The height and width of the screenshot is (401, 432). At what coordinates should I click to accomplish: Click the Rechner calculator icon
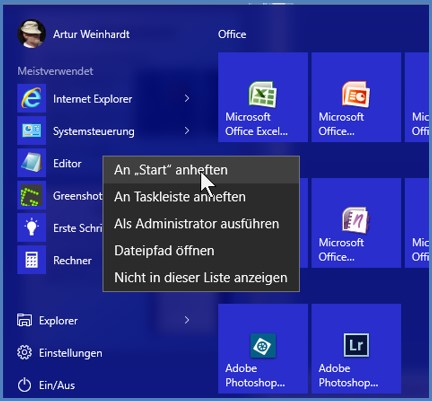32,260
